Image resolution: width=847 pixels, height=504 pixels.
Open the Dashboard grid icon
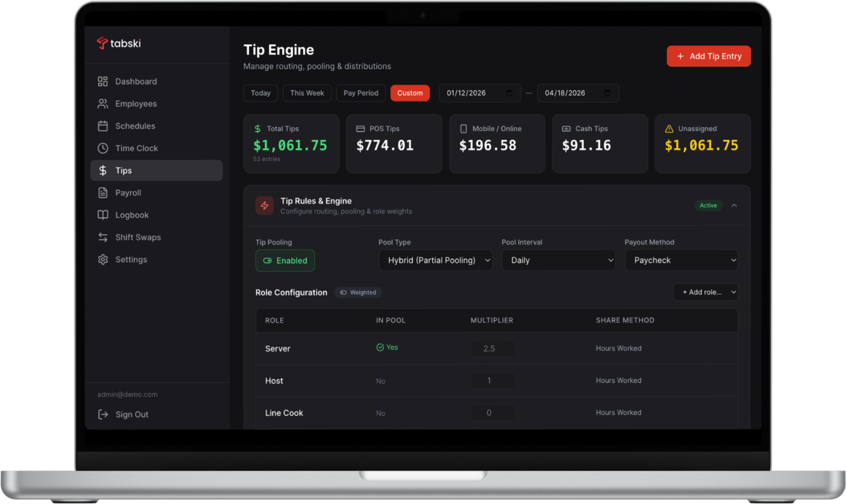pyautogui.click(x=103, y=81)
